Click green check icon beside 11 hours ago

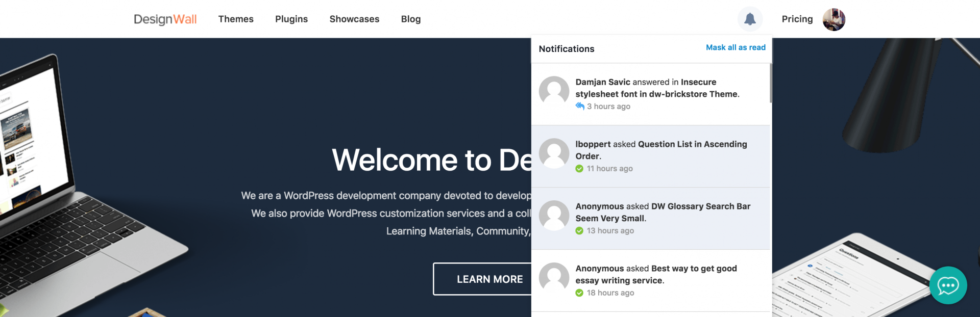click(x=579, y=169)
